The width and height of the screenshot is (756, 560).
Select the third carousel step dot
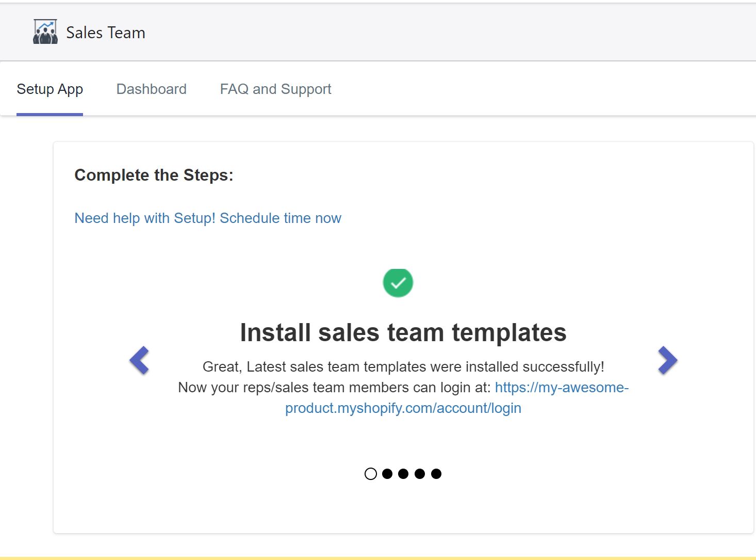tap(403, 474)
